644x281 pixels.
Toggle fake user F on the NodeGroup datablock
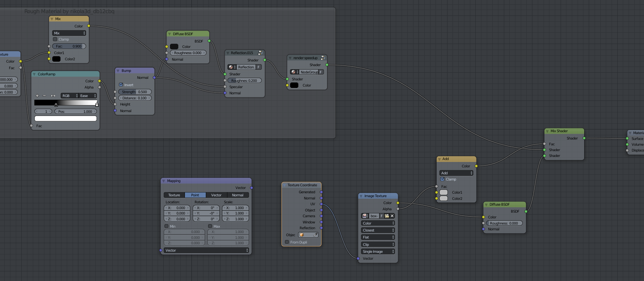[321, 72]
